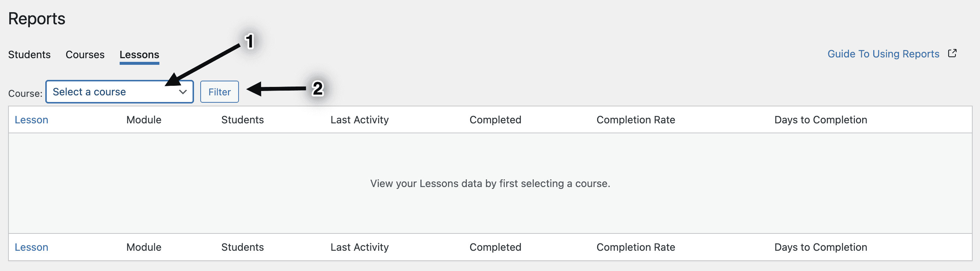Click the external link icon beside Guide
This screenshot has width=980, height=271.
(952, 53)
